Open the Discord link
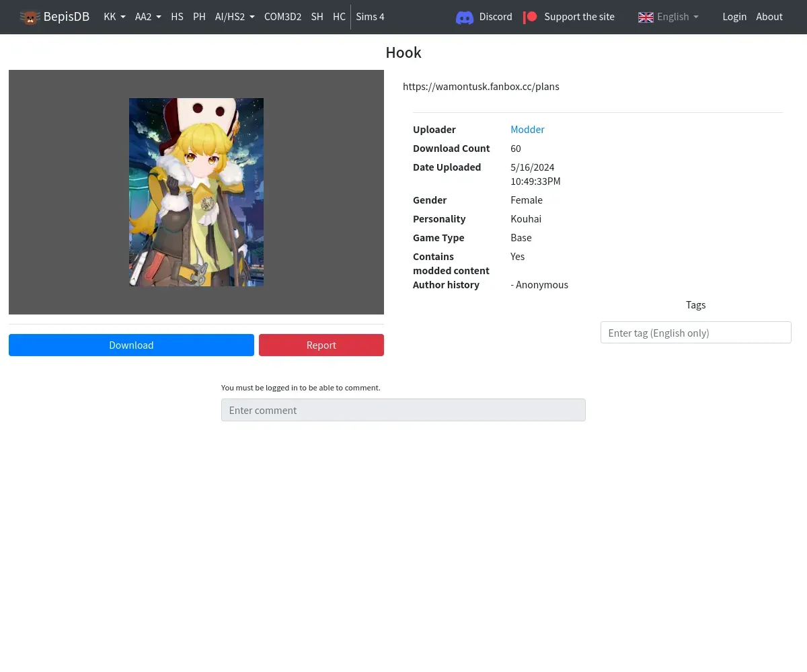The height and width of the screenshot is (672, 807). [x=496, y=17]
